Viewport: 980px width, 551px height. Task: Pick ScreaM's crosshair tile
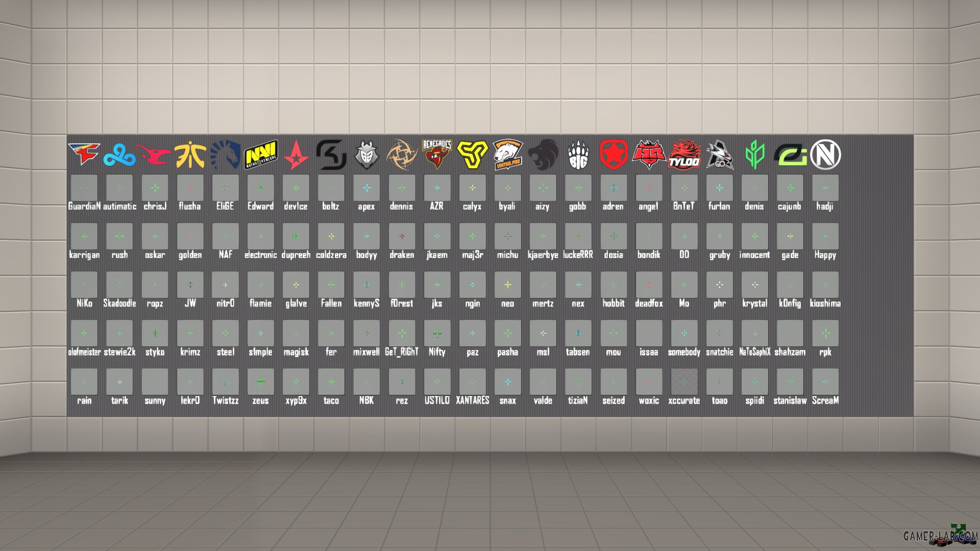pos(825,382)
